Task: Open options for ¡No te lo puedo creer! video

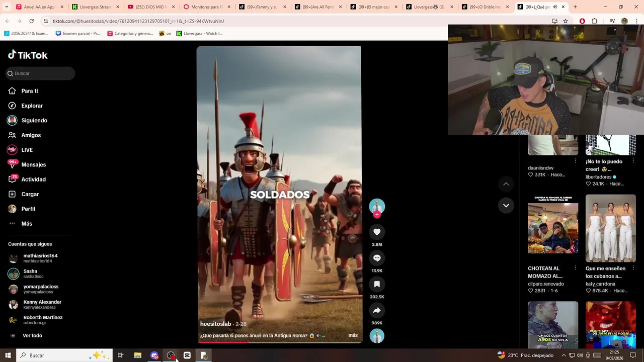Action: point(633,161)
